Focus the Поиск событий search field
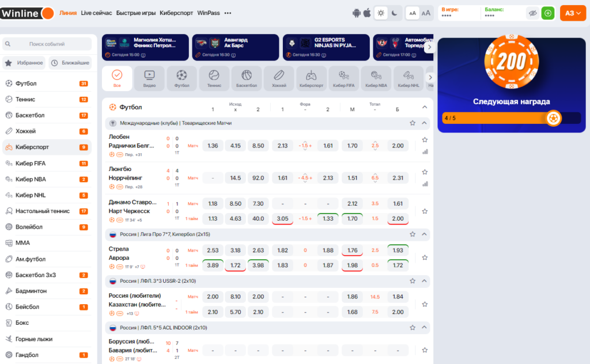The image size is (590, 364). tap(47, 44)
